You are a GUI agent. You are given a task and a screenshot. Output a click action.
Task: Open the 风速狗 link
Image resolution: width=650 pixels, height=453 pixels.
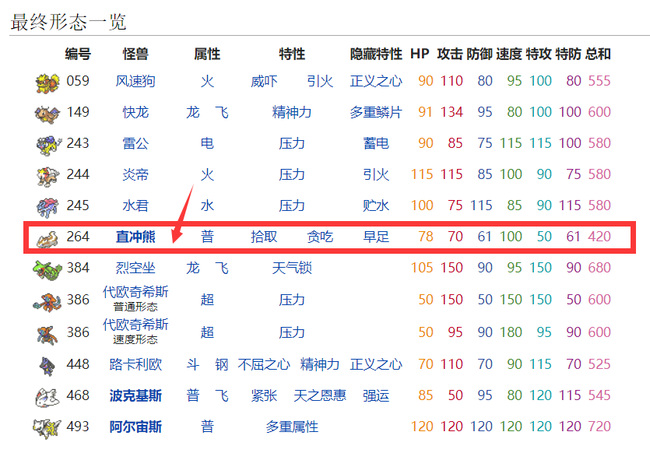coord(135,81)
